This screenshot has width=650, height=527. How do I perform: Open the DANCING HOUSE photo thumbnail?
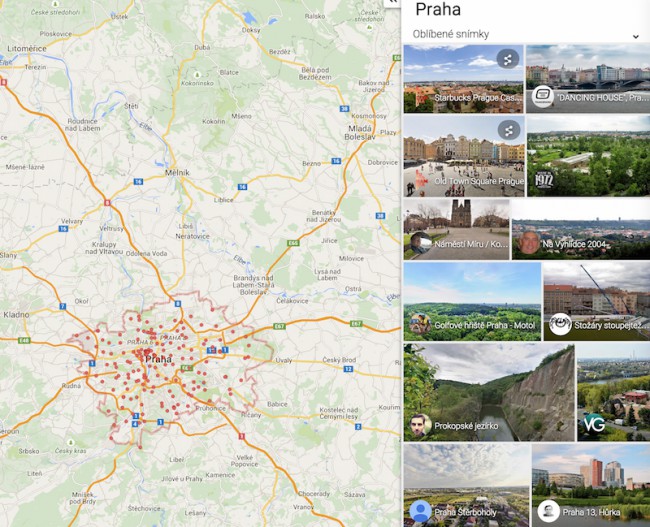[x=588, y=79]
